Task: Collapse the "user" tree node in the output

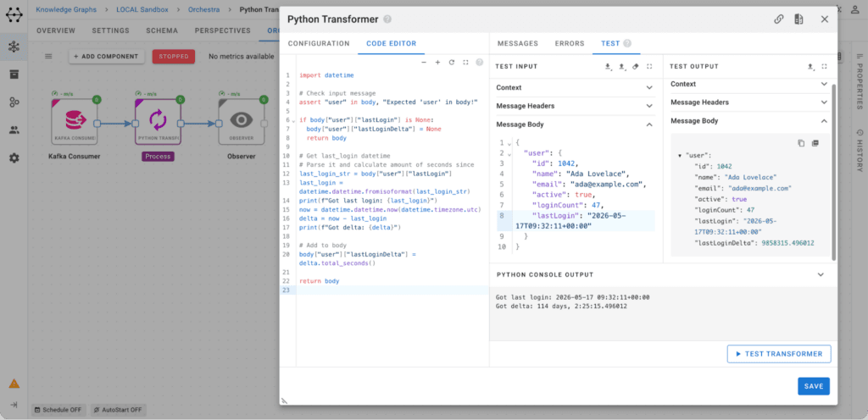Action: click(x=680, y=155)
